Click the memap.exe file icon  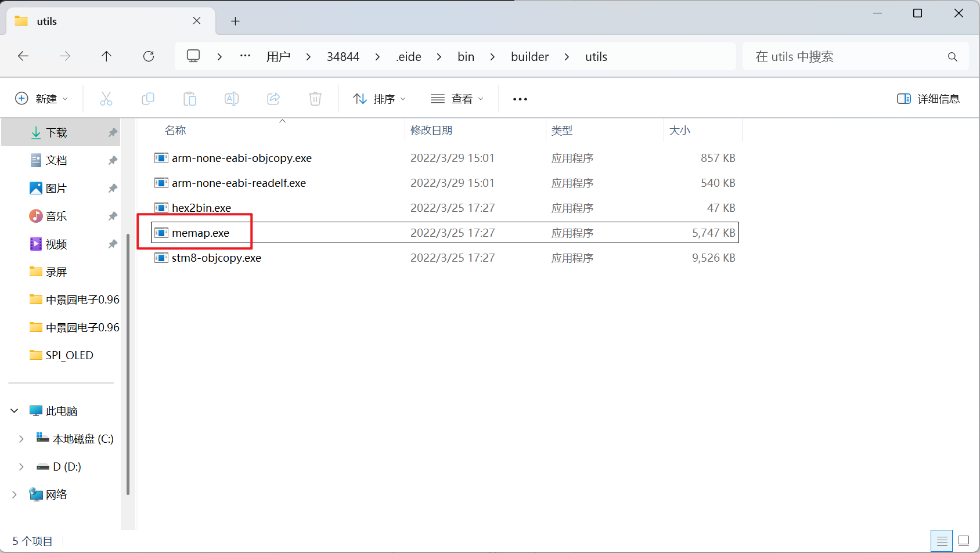(x=161, y=233)
